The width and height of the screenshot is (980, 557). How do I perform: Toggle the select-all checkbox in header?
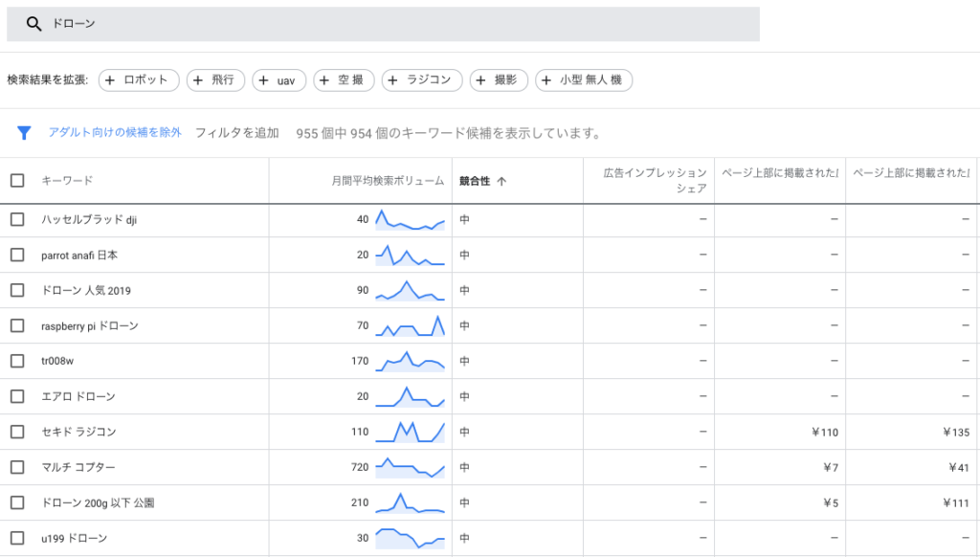[17, 180]
